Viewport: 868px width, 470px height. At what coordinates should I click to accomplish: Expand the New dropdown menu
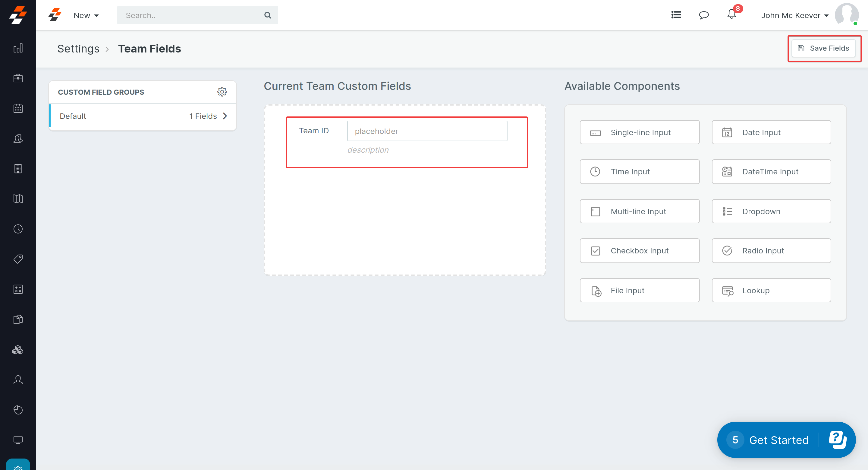coord(86,15)
